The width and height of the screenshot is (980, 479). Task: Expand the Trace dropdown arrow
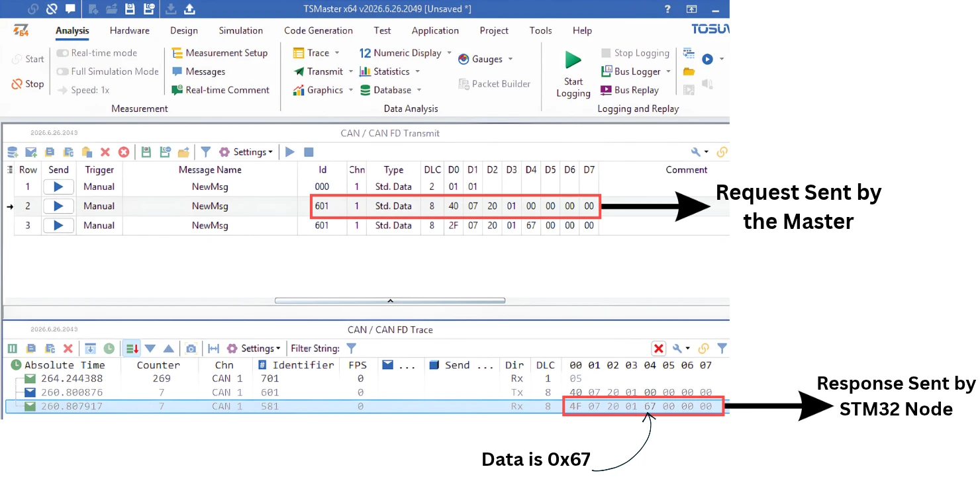coord(337,53)
